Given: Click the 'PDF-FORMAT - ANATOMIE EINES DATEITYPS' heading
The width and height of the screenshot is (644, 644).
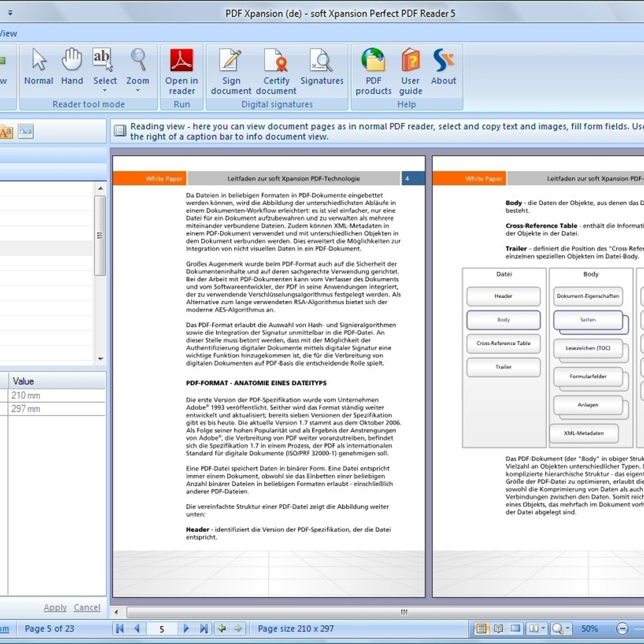Looking at the screenshot, I should point(256,383).
